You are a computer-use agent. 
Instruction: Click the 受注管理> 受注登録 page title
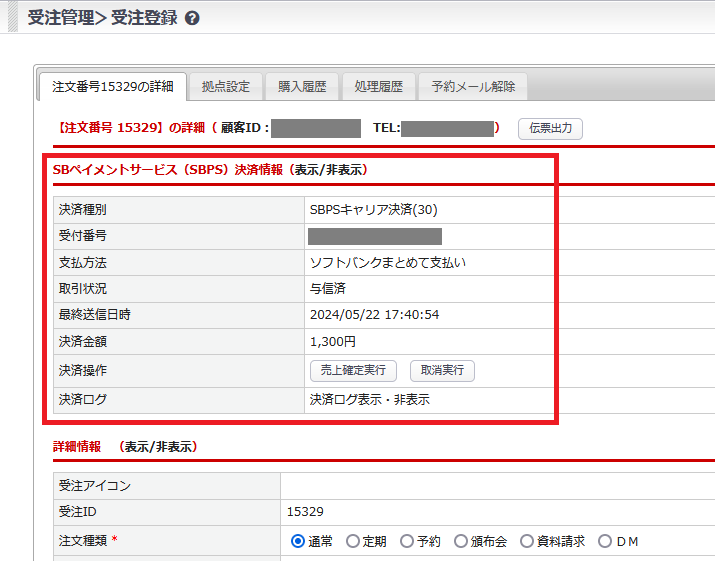(103, 18)
